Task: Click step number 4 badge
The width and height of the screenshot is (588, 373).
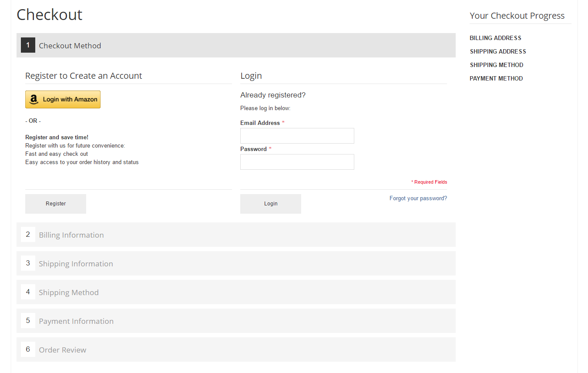Action: tap(28, 292)
